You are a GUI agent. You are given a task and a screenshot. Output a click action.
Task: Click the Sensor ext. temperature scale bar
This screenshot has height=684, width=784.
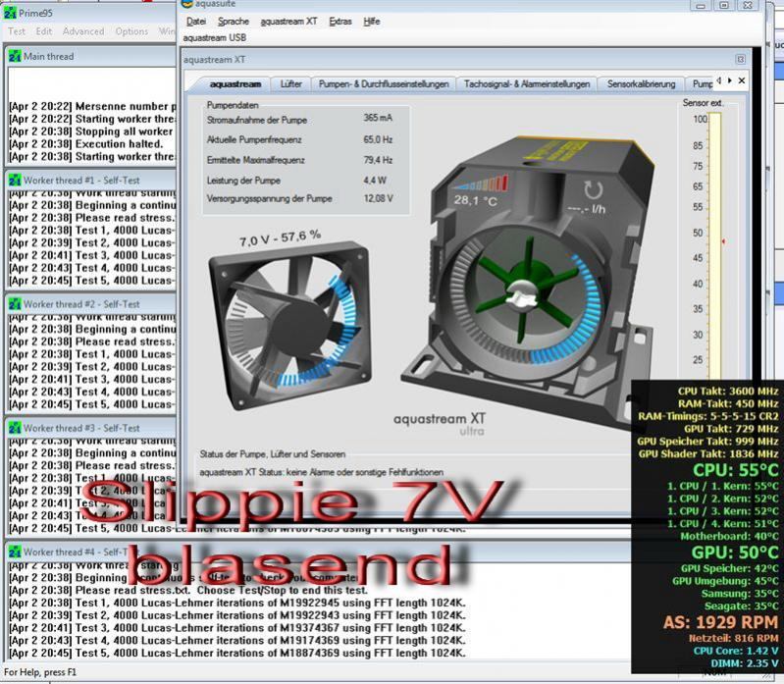[714, 245]
